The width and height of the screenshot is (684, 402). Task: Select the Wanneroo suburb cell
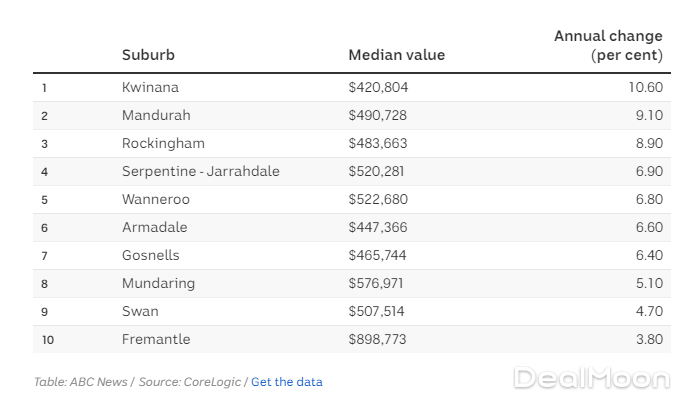[155, 199]
